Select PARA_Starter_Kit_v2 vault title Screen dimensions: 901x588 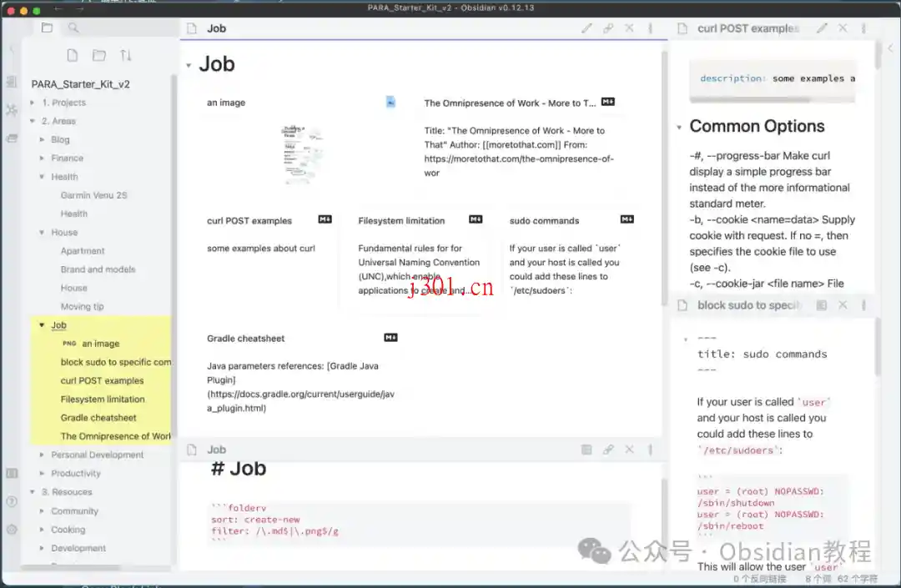(x=80, y=84)
